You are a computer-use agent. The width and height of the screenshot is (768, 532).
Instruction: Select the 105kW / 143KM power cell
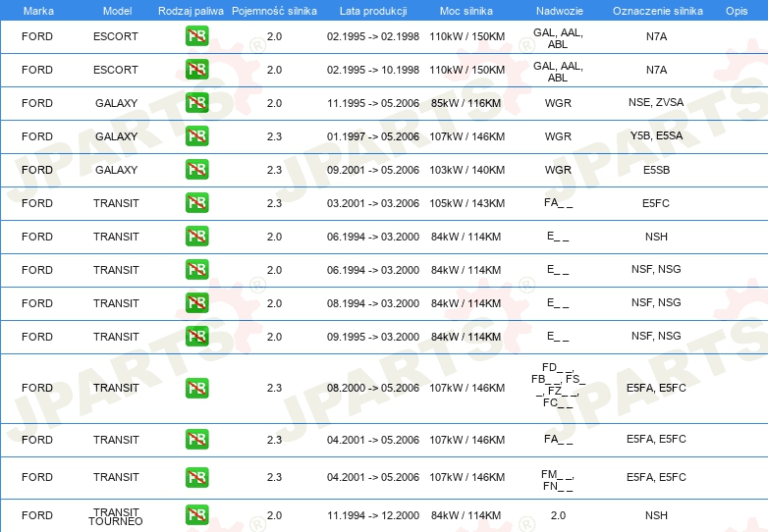click(x=467, y=203)
